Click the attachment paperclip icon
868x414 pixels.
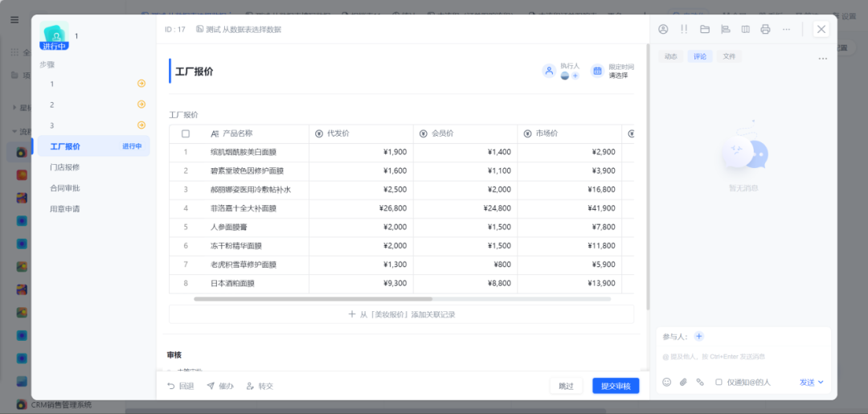pyautogui.click(x=683, y=382)
